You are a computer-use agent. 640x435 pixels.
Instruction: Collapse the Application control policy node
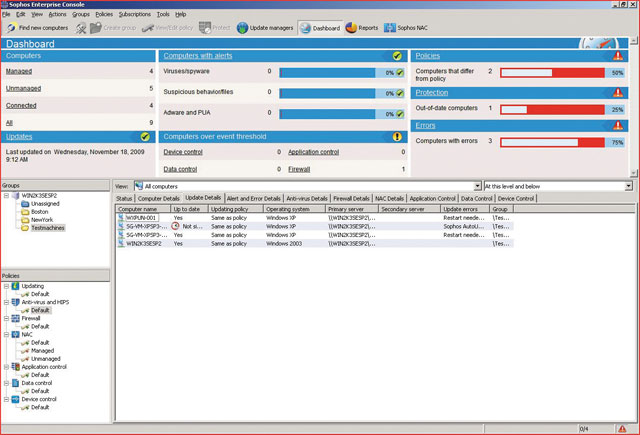pyautogui.click(x=7, y=367)
